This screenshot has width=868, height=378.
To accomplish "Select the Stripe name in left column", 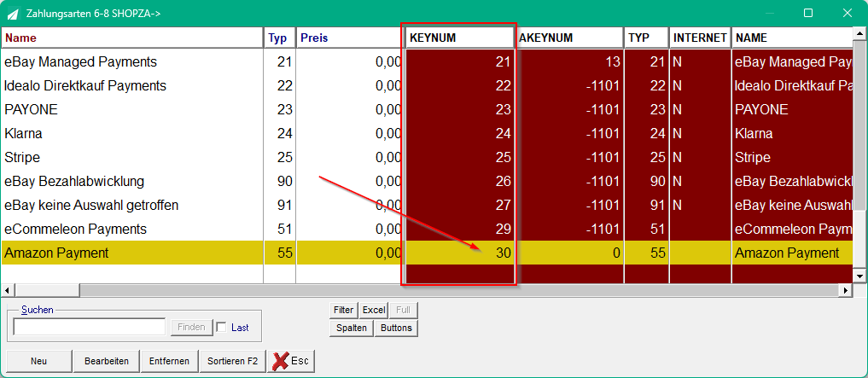I will (22, 157).
